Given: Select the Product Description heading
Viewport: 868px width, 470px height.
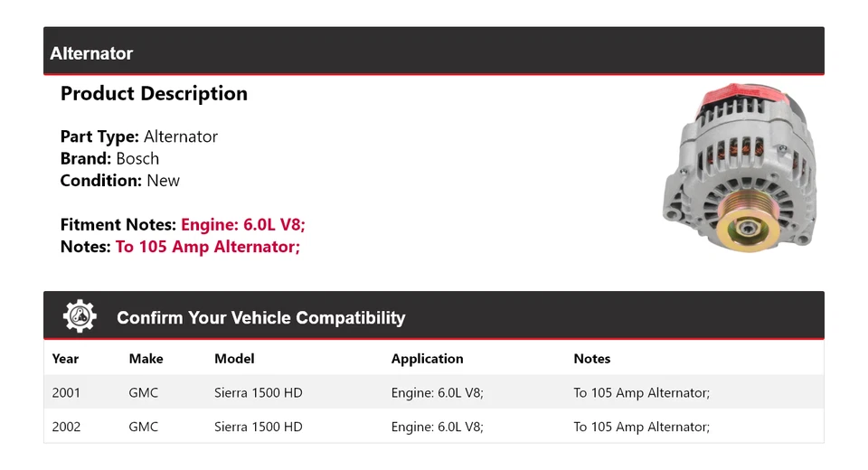Looking at the screenshot, I should tap(154, 94).
